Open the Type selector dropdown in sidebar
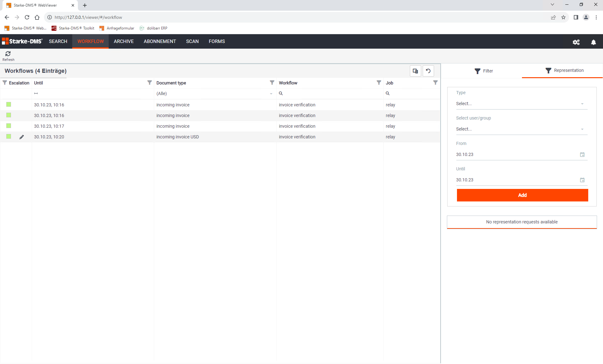This screenshot has width=603, height=364. [520, 103]
